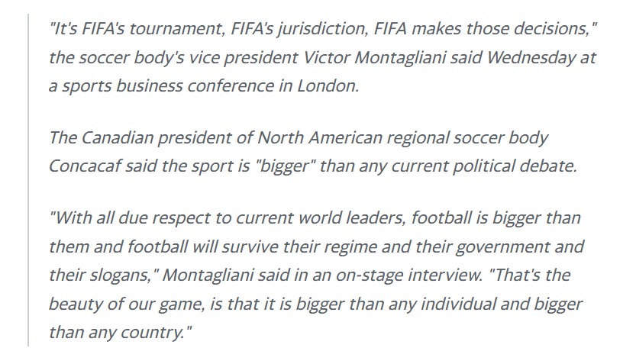636x364 pixels.
Task: Click the gray blockquote bar at left
Action: coord(28,180)
